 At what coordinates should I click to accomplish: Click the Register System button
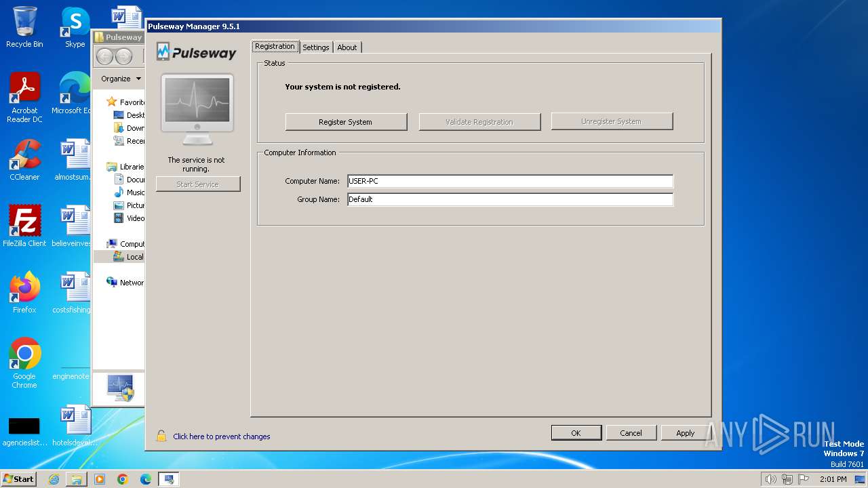346,122
